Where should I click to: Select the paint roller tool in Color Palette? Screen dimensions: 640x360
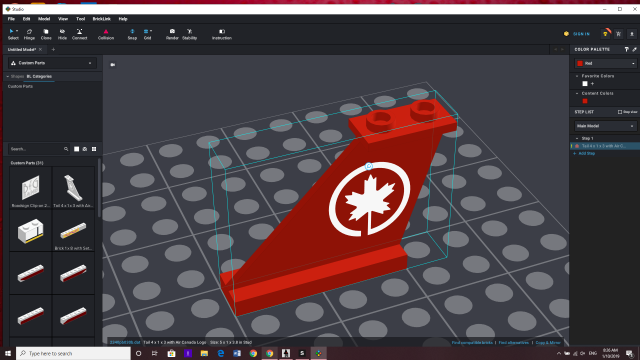click(627, 49)
